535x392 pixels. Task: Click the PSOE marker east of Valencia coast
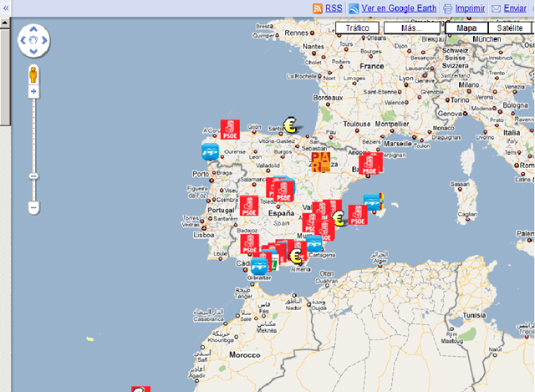point(358,215)
